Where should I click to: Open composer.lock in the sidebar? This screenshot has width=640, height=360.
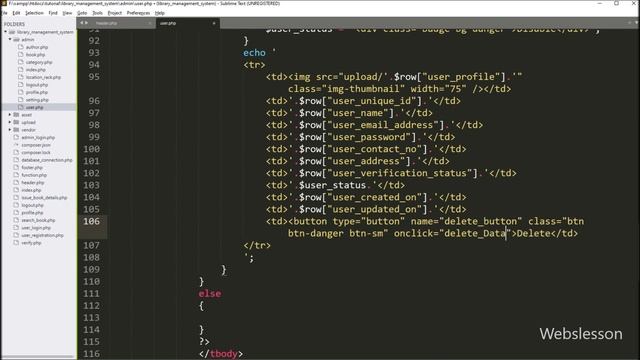(x=36, y=152)
